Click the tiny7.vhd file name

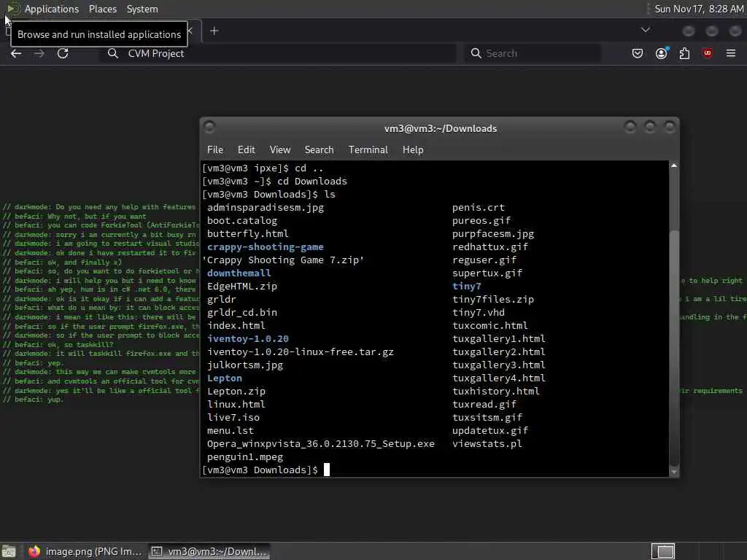coord(479,312)
